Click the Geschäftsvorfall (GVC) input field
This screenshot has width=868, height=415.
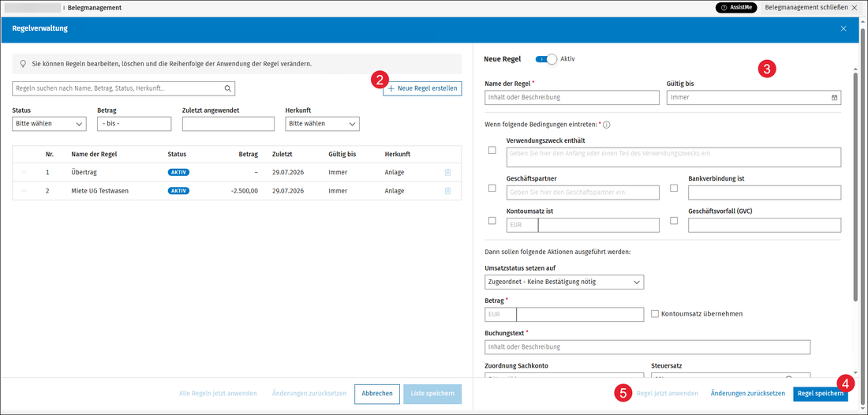(765, 225)
